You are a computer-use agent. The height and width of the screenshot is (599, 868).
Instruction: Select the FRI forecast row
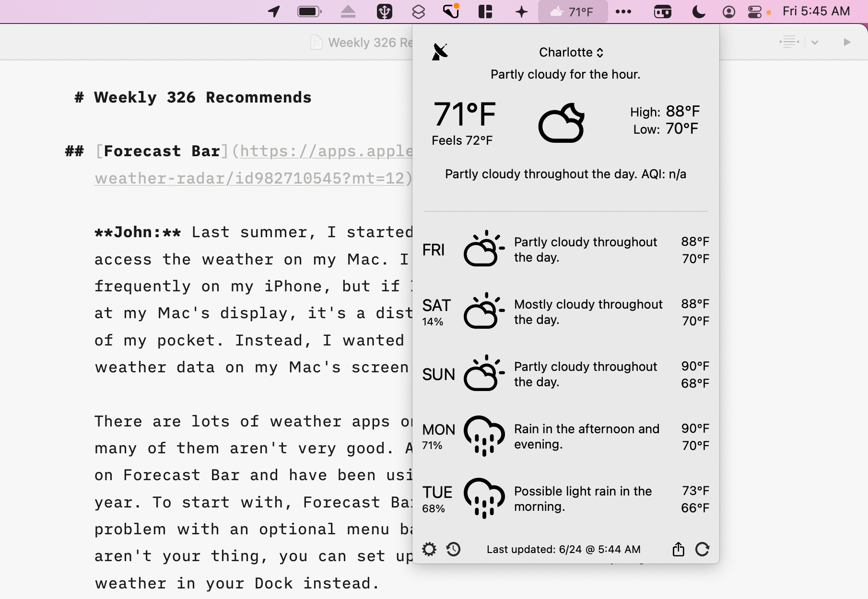coord(566,250)
